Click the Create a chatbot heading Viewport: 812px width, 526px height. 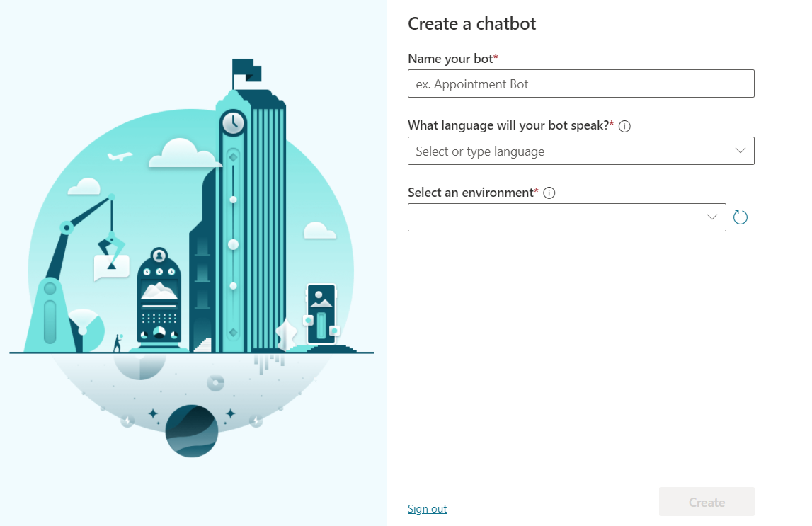tap(472, 23)
